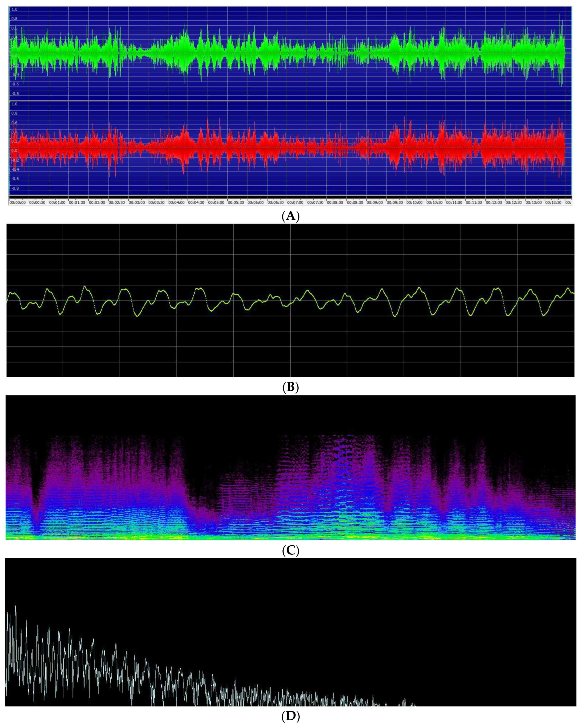Go to the 00:13:30 timeline label
Screen dimensions: 584x728
point(554,203)
